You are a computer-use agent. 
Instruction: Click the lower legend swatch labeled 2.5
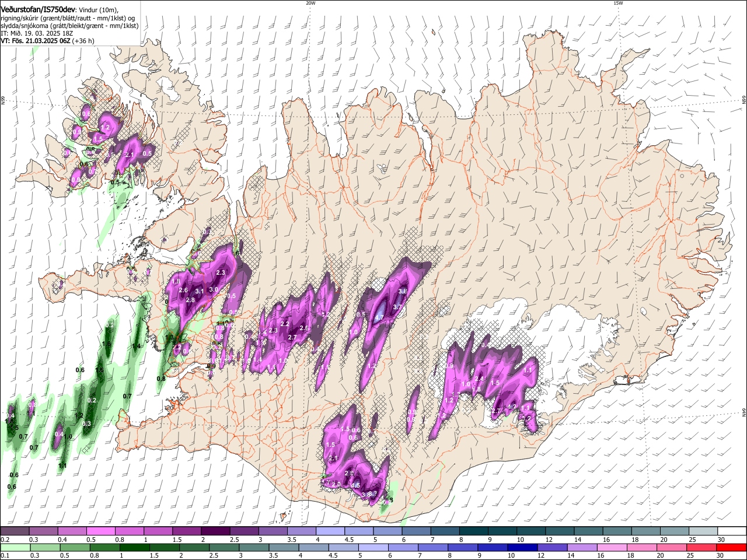click(224, 547)
